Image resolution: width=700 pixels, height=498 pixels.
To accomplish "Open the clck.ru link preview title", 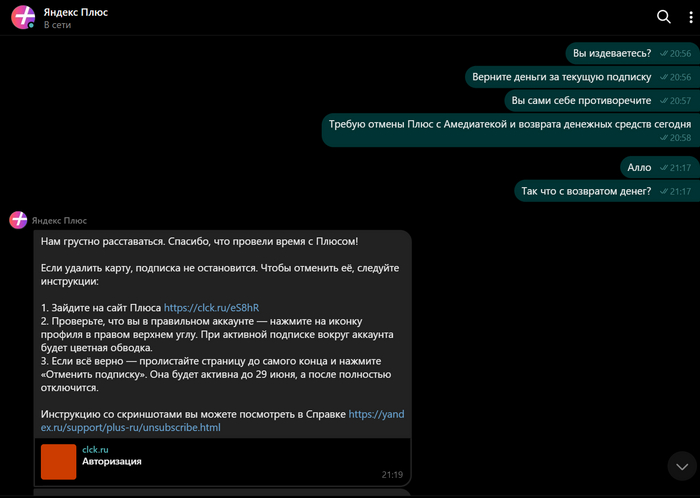I will (95, 449).
